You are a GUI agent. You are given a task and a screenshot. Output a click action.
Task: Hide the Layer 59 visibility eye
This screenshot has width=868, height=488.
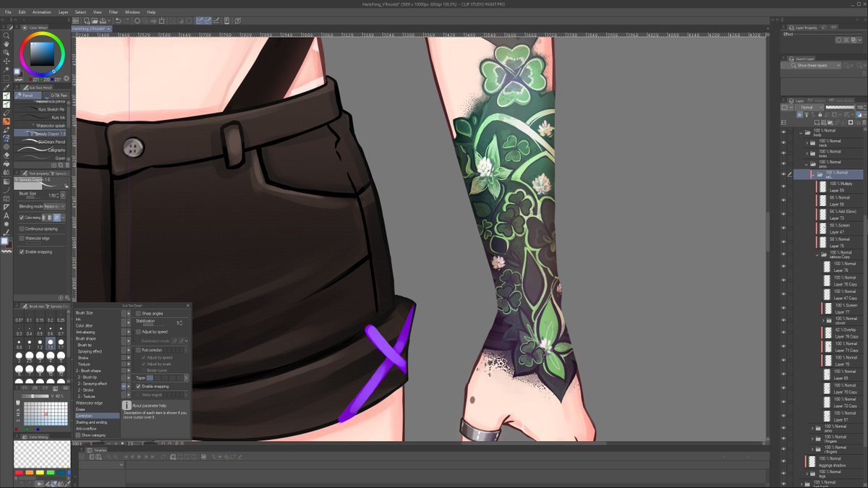coord(783,187)
